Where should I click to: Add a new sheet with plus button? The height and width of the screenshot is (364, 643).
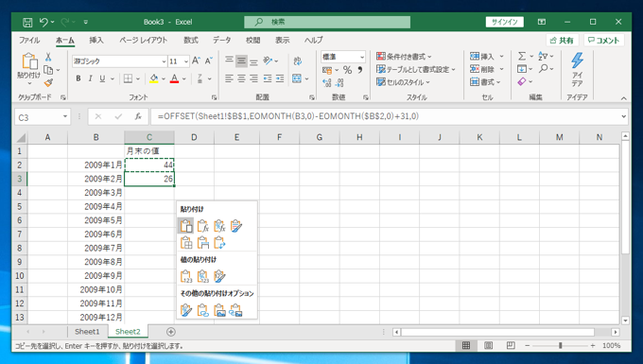171,332
